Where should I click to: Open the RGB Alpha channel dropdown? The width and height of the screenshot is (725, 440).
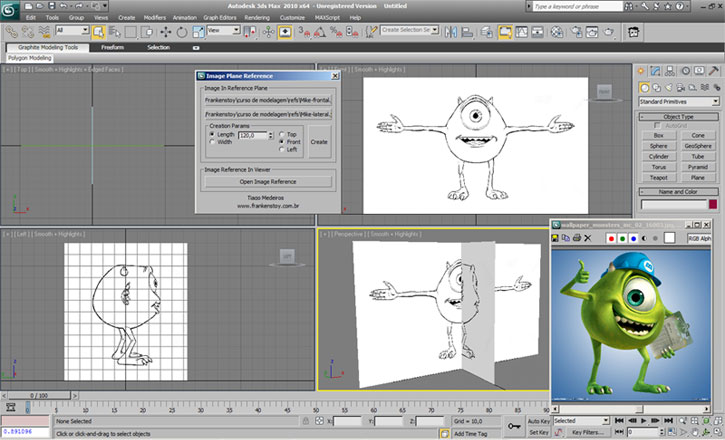(699, 238)
